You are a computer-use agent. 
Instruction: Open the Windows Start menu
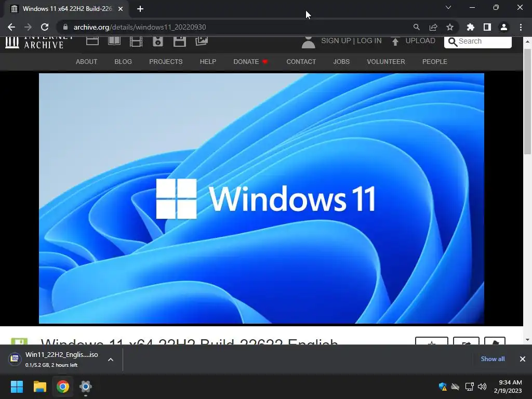[17, 387]
